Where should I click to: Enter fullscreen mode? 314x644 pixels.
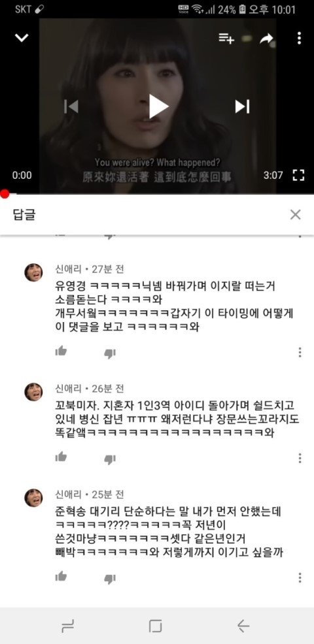[x=298, y=176]
